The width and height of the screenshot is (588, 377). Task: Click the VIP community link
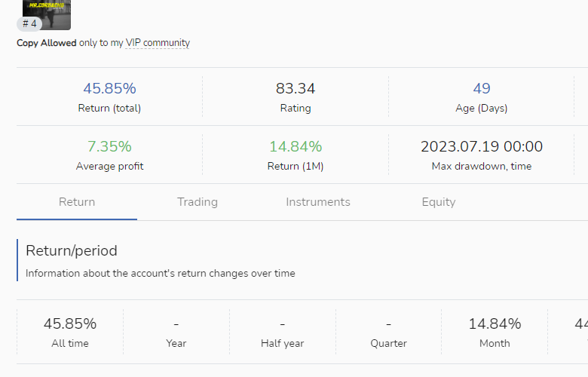158,43
